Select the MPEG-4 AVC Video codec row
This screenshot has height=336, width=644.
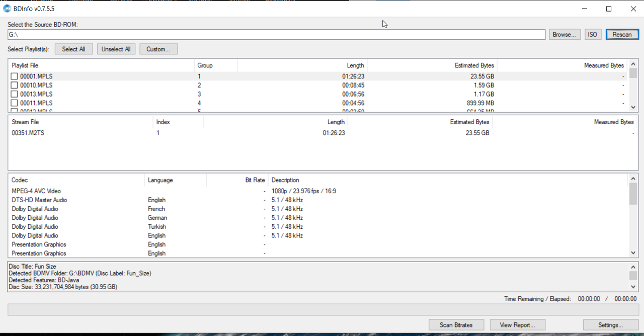pos(318,191)
